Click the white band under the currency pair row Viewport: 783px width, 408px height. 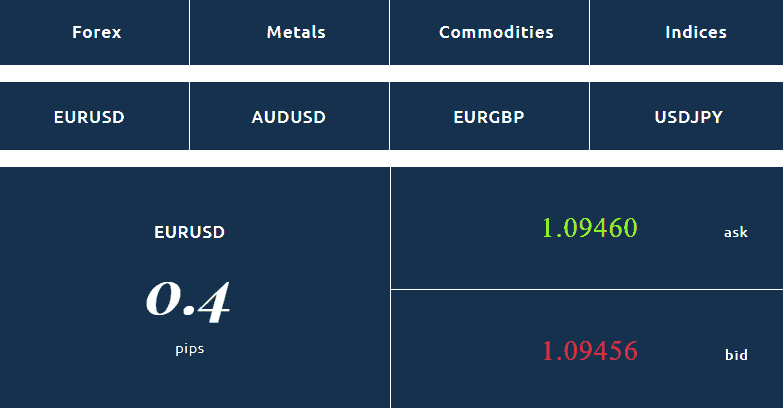pos(392,158)
